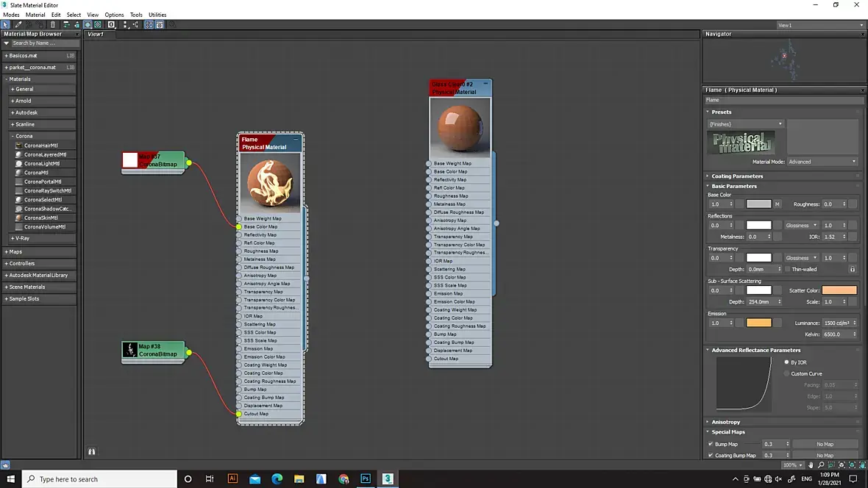Select the By IOR radio button
Image resolution: width=868 pixels, height=488 pixels.
coord(786,362)
